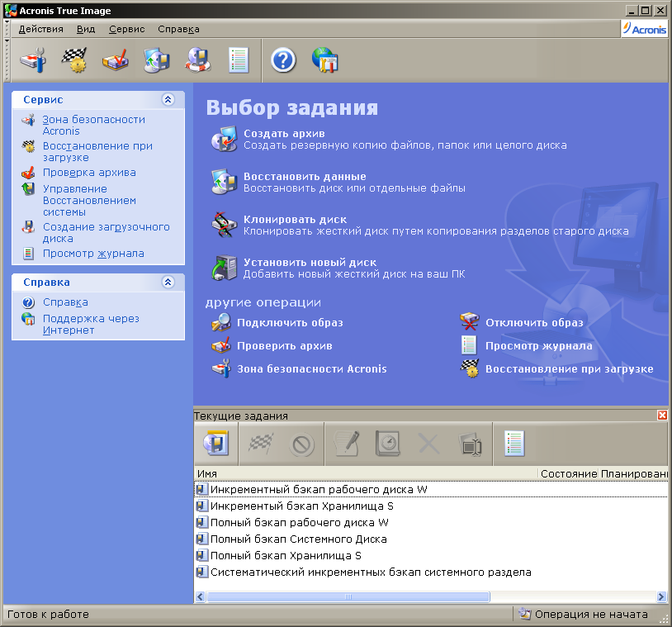
Task: Click the Acronis logo in the top corner
Action: [645, 29]
